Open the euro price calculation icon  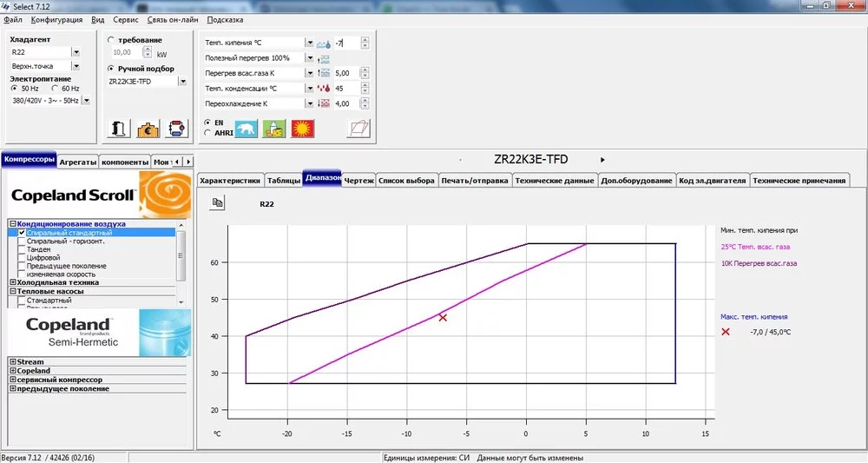148,129
